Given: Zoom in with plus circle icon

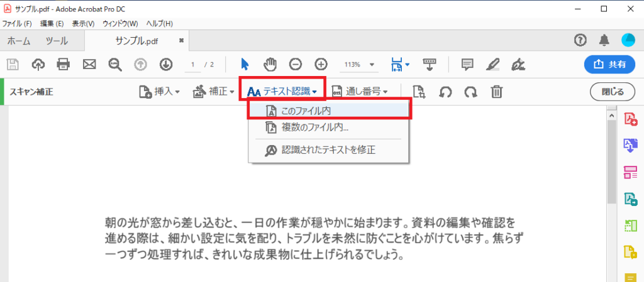Looking at the screenshot, I should point(321,64).
